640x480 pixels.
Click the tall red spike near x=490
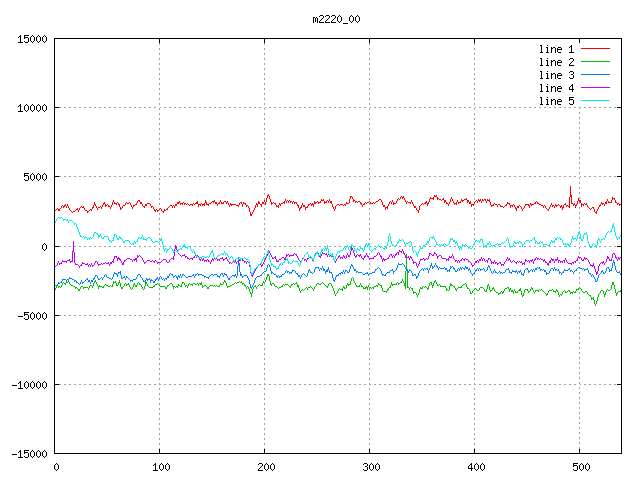pyautogui.click(x=570, y=190)
